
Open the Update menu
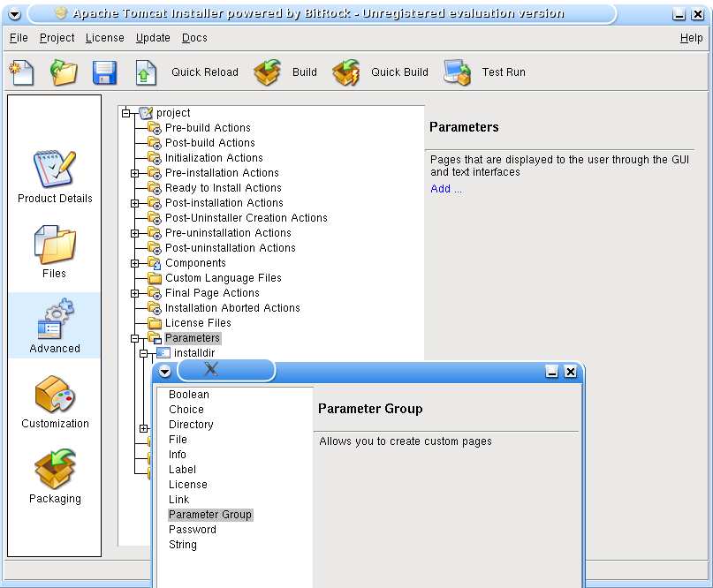(x=153, y=38)
